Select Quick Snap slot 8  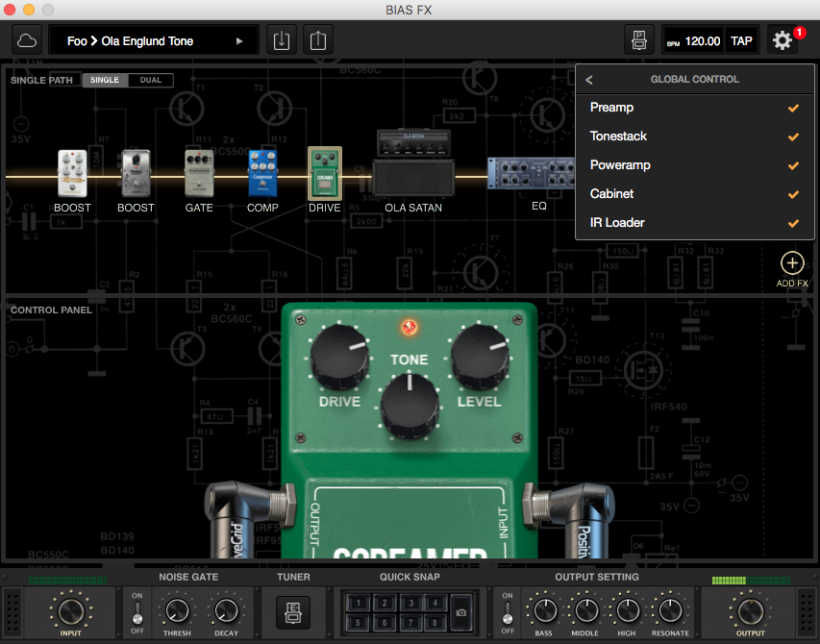[435, 622]
